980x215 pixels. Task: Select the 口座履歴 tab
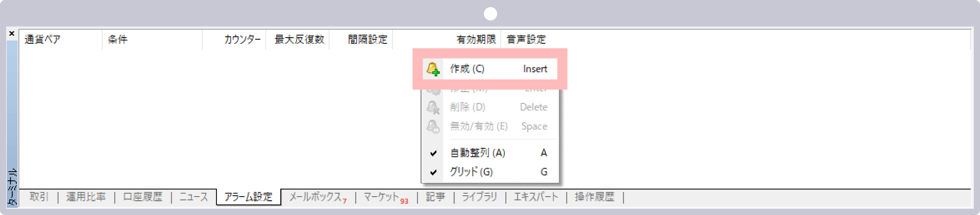pyautogui.click(x=142, y=197)
